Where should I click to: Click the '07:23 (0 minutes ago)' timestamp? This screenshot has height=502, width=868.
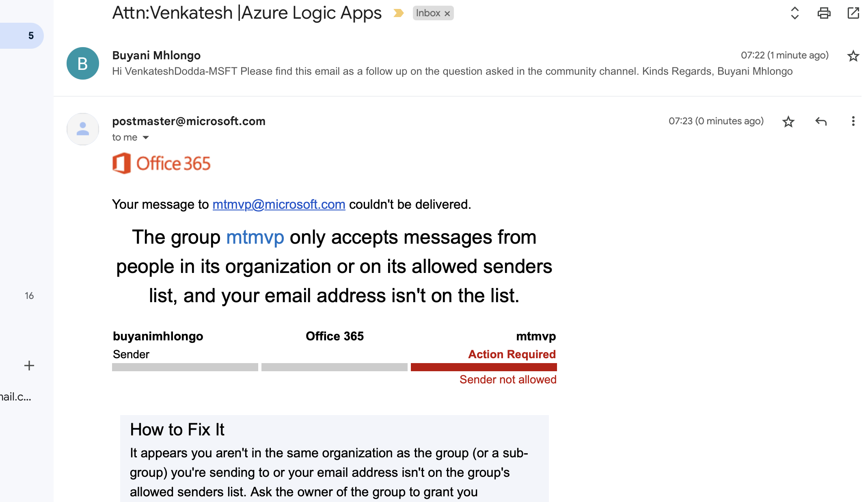click(716, 121)
